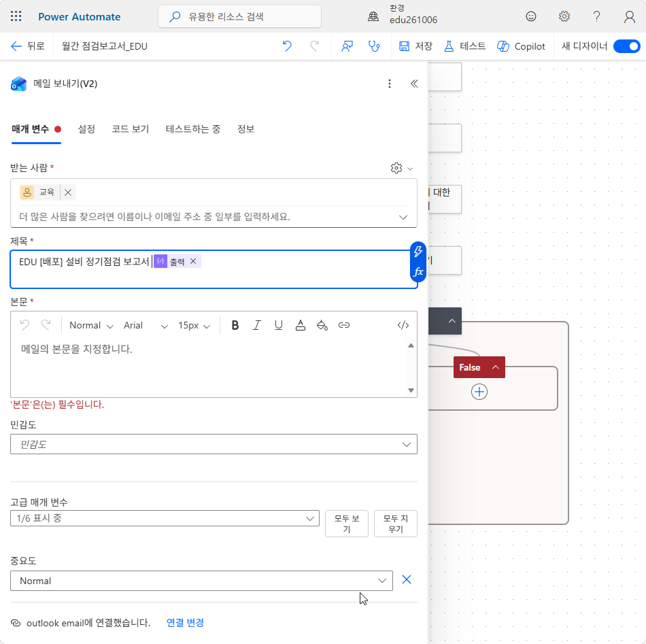Open the 중요도 Normal dropdown
This screenshot has height=644, width=646.
201,581
